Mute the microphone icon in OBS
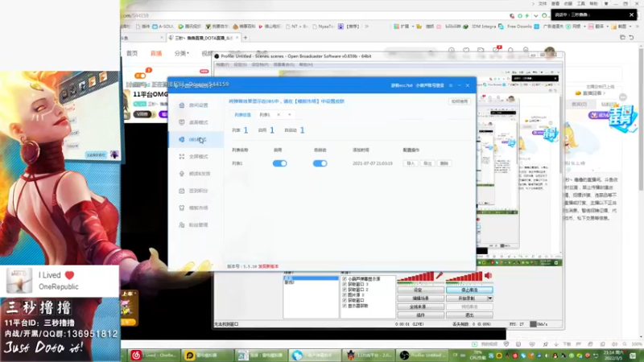This screenshot has height=362, width=644. tap(440, 275)
